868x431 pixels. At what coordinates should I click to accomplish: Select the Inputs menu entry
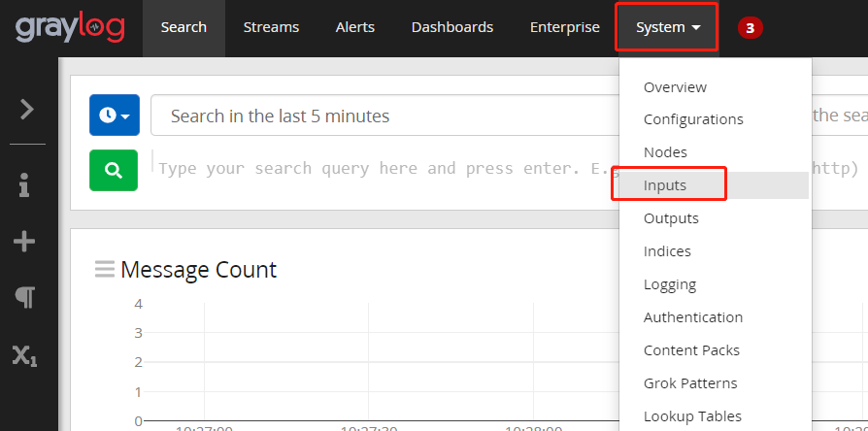pos(714,185)
